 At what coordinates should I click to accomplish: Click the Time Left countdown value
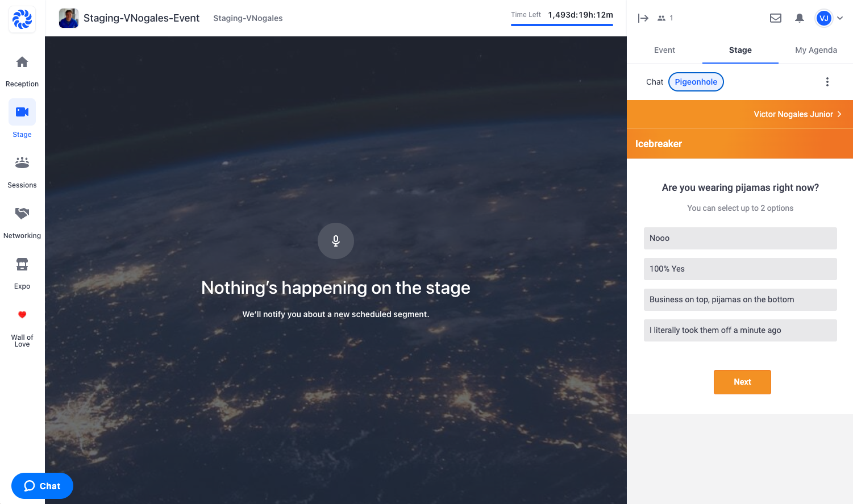(x=580, y=15)
